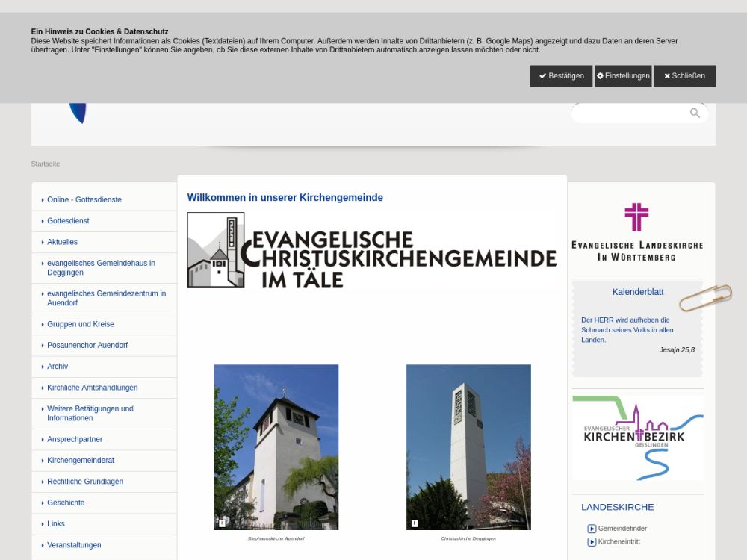Click the magnifier search icon
The width and height of the screenshot is (747, 560).
[695, 113]
